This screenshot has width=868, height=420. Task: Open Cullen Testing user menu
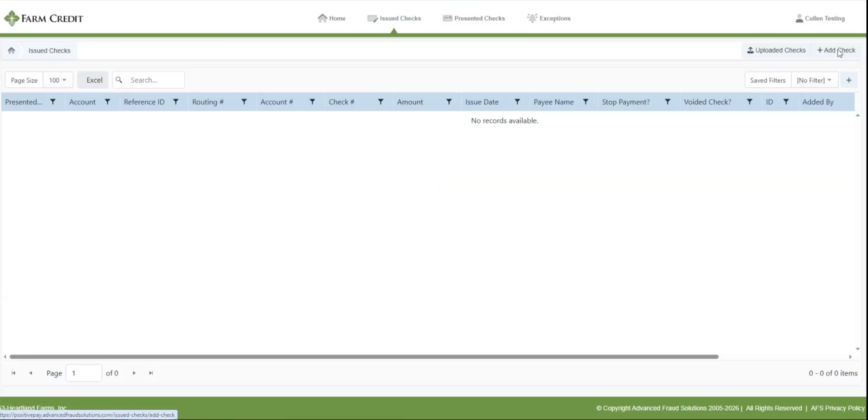pos(820,19)
